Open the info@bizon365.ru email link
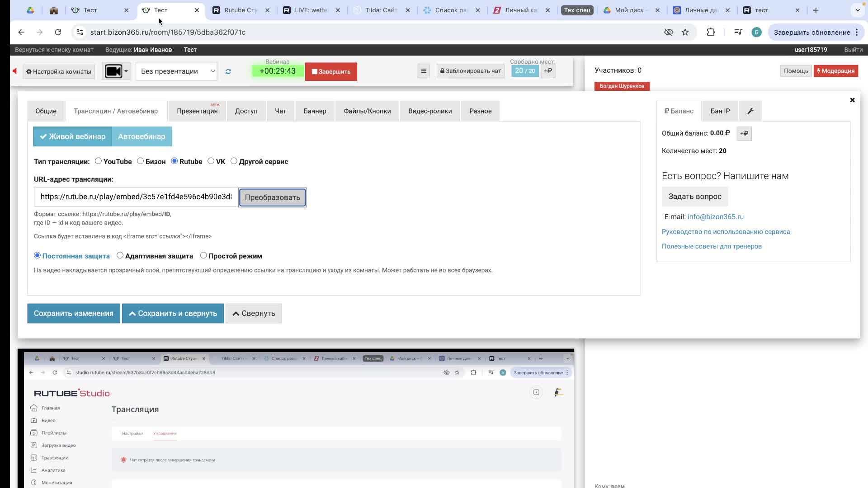The width and height of the screenshot is (868, 488). [x=715, y=217]
